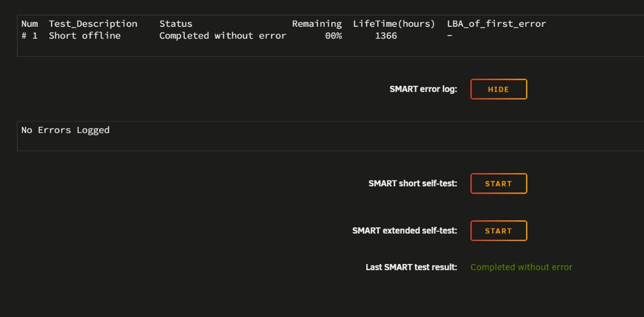This screenshot has width=644, height=317.
Task: Click the '00%' remaining value
Action: tap(333, 36)
